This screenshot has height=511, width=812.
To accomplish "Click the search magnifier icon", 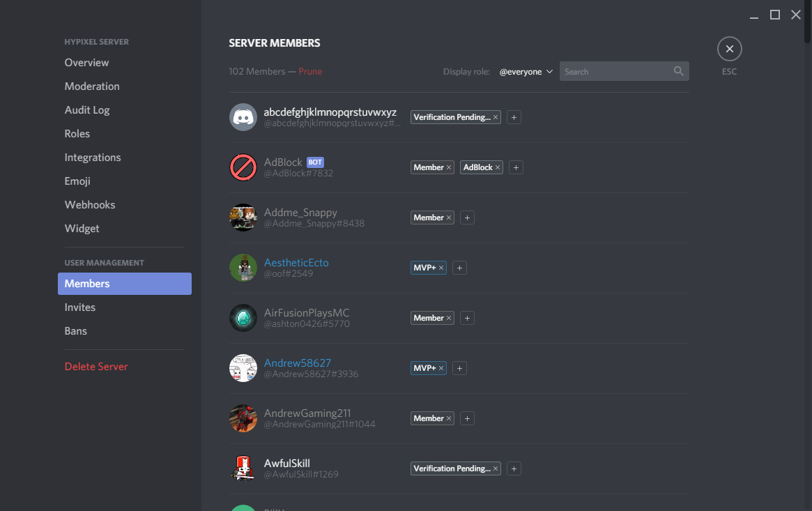I will click(678, 71).
